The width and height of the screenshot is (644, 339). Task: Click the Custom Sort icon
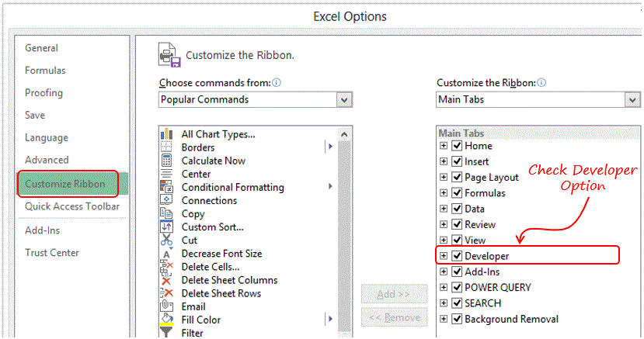click(x=166, y=227)
